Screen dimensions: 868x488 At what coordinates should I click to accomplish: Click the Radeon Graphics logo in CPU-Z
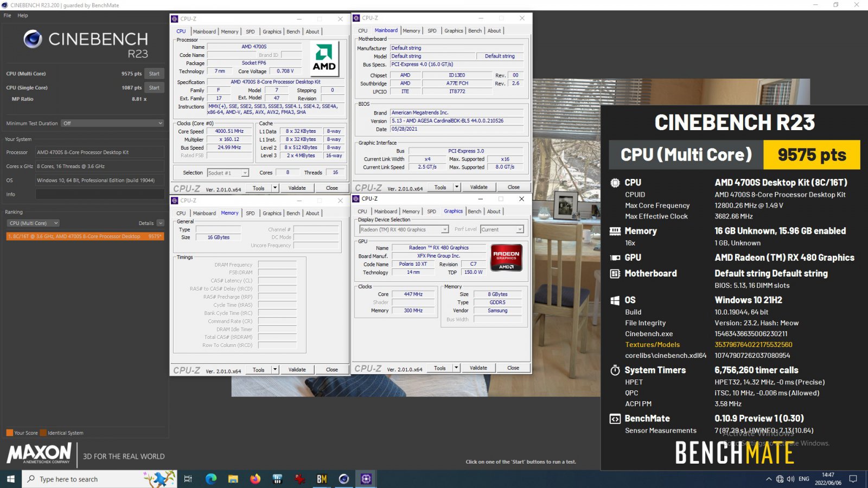click(x=506, y=258)
